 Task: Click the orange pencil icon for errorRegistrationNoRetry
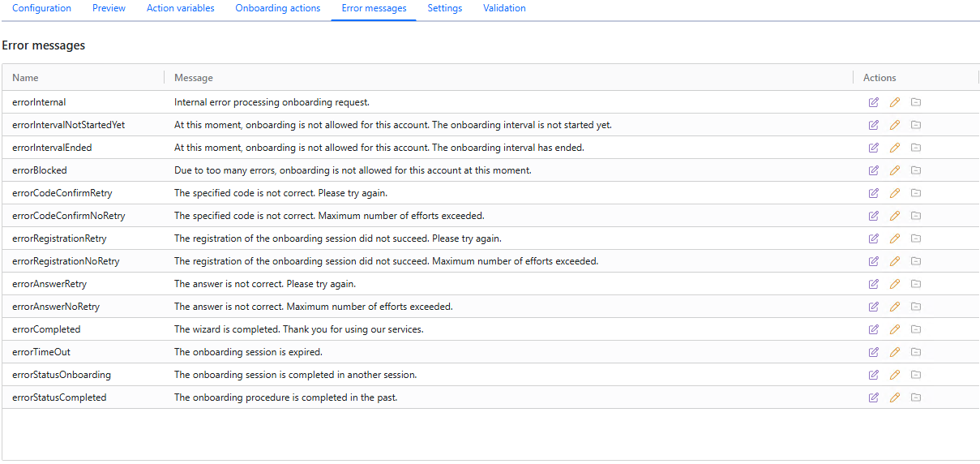pos(895,261)
